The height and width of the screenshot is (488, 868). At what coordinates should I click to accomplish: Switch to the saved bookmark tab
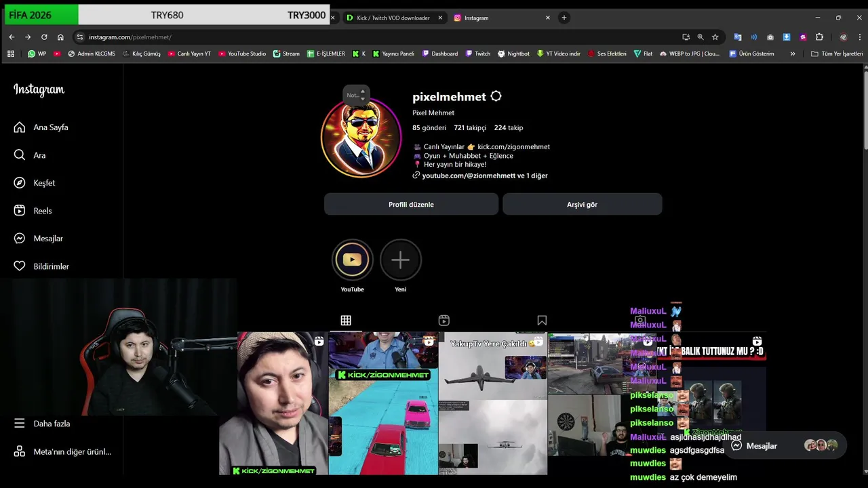point(542,320)
